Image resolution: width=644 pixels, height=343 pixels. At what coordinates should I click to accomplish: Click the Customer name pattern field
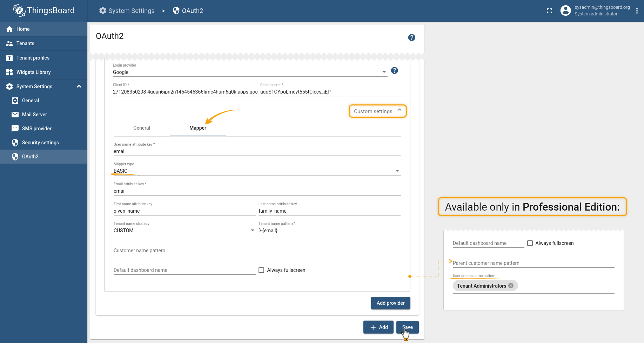257,251
